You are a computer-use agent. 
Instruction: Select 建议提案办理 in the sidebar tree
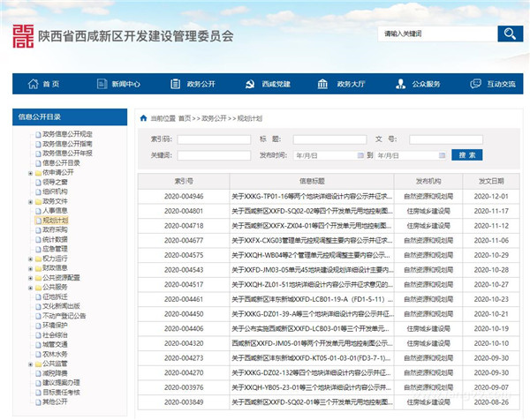tap(61, 383)
